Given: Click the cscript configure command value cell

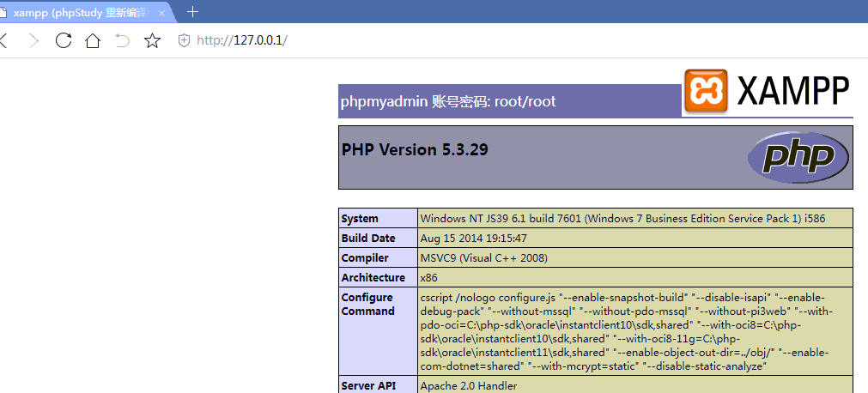Looking at the screenshot, I should pyautogui.click(x=635, y=331).
